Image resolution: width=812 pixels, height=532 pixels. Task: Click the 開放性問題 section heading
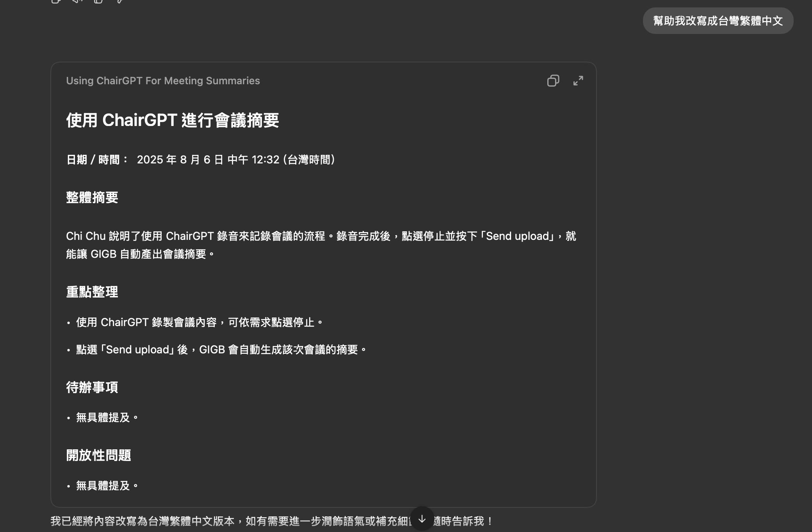pos(98,455)
